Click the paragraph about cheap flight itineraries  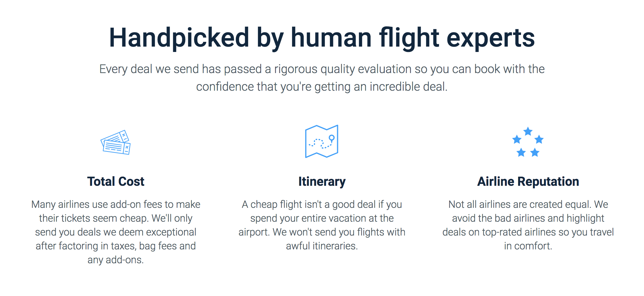[322, 225]
